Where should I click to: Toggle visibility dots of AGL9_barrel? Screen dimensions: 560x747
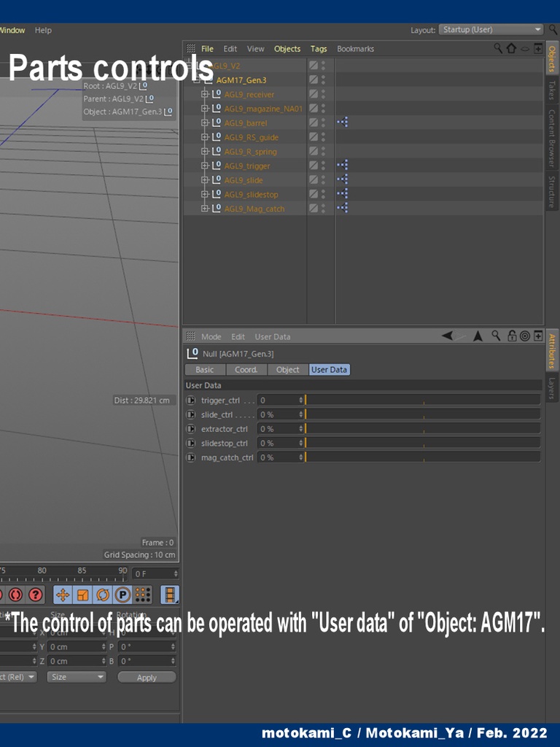coord(323,123)
